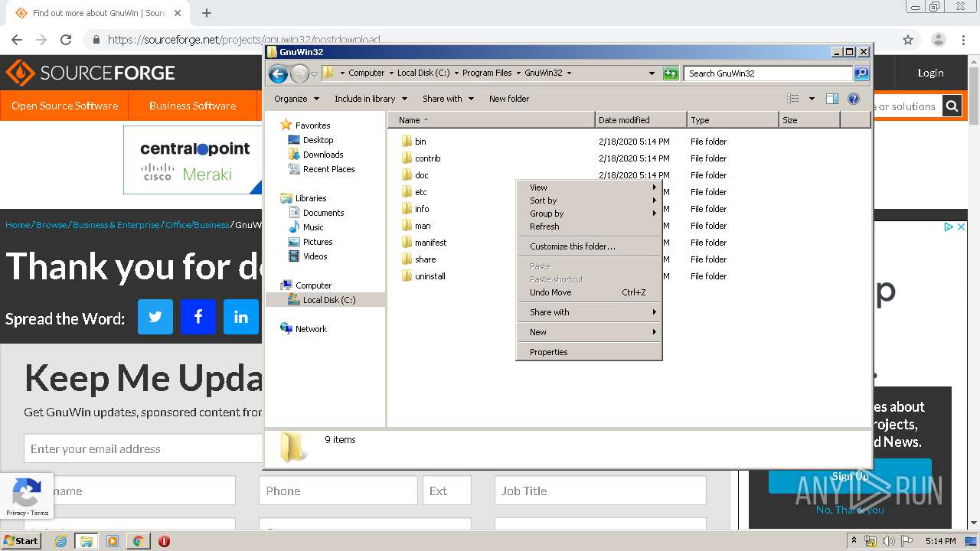Toggle the preview pane icon
Image resolution: width=980 pixels, height=551 pixels.
click(x=832, y=99)
